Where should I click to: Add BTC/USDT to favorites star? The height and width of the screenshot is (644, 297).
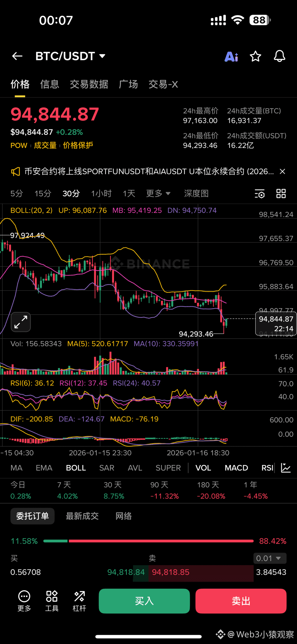click(x=255, y=56)
